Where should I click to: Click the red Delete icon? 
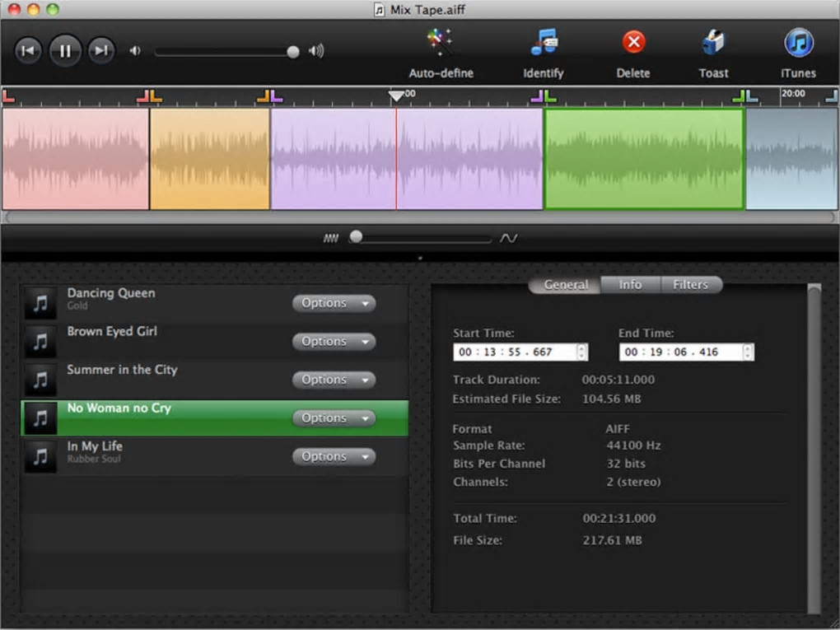coord(632,43)
